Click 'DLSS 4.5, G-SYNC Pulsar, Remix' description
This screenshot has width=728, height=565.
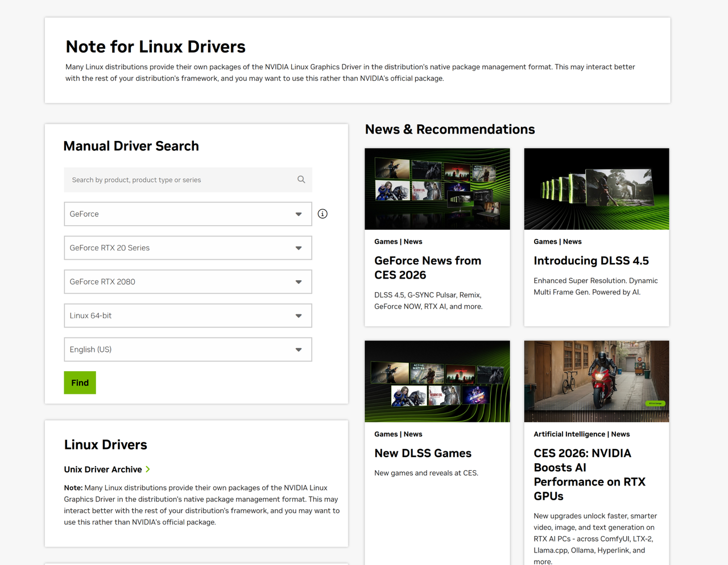click(x=428, y=301)
